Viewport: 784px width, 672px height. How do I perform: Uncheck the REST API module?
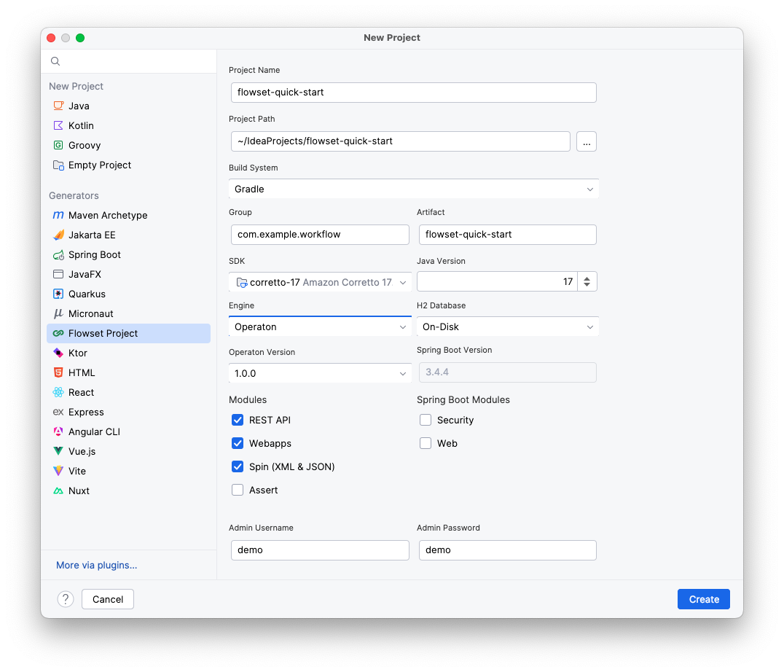coord(237,420)
